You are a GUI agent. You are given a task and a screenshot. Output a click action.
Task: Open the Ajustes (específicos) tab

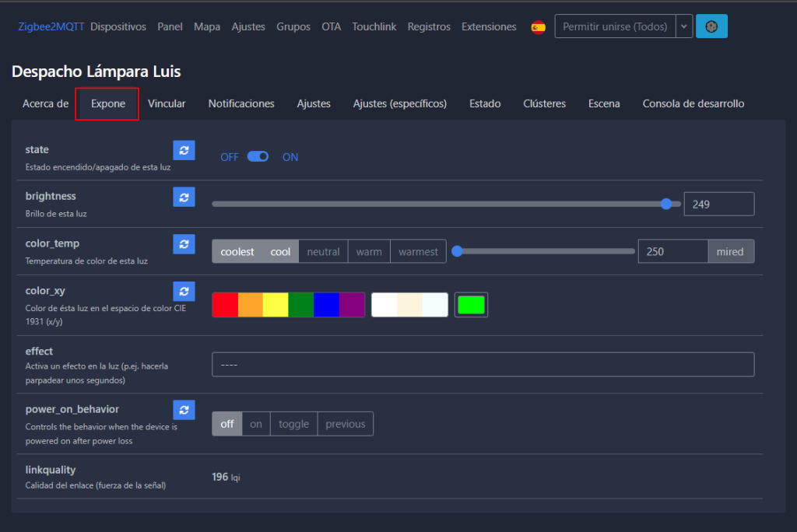click(399, 103)
